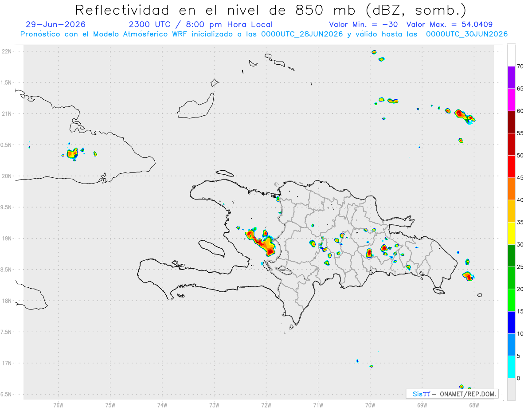
Task: Select the colorbar tick label '45'
Action: (x=520, y=178)
